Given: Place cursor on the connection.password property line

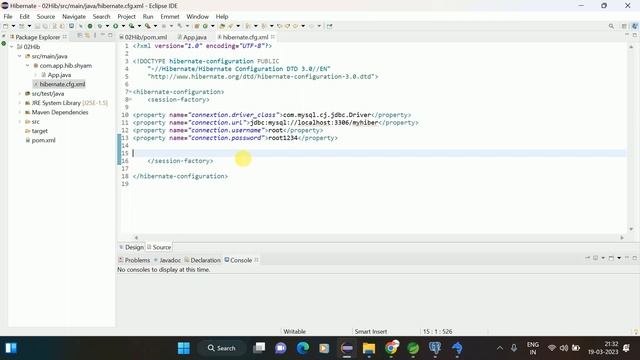Looking at the screenshot, I should pyautogui.click(x=235, y=138).
